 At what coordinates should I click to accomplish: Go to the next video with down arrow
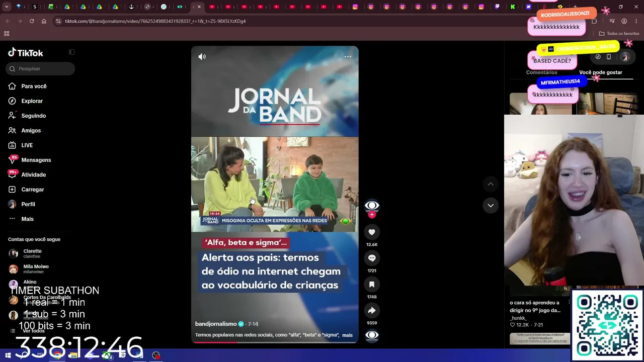(491, 205)
